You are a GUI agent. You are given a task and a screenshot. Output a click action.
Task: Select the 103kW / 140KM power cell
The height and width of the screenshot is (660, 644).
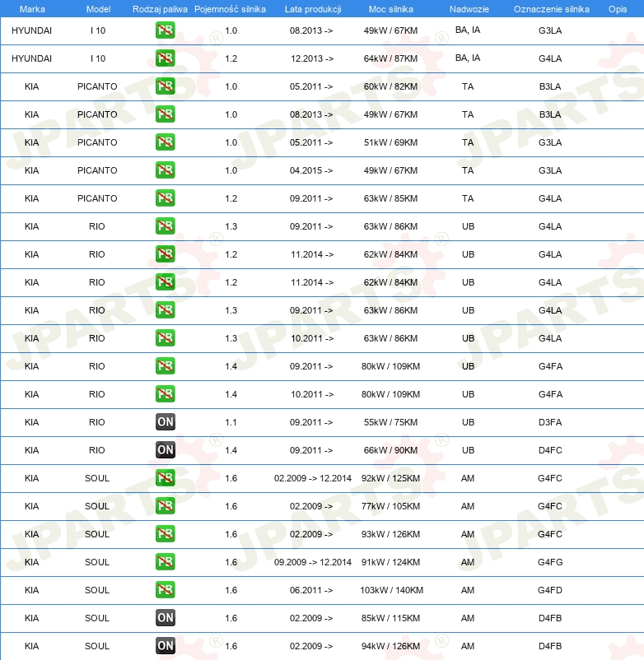tap(392, 591)
